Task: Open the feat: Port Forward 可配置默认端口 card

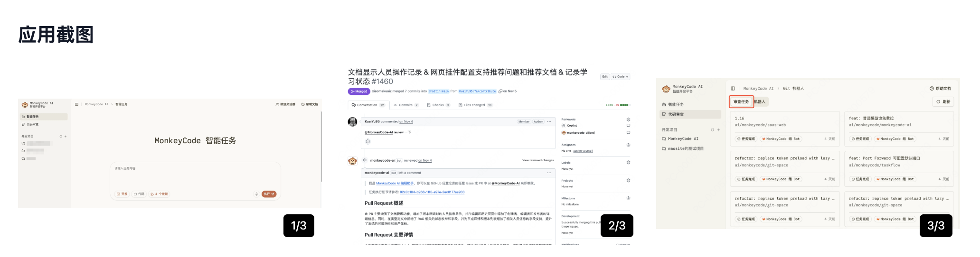Action: tap(899, 169)
